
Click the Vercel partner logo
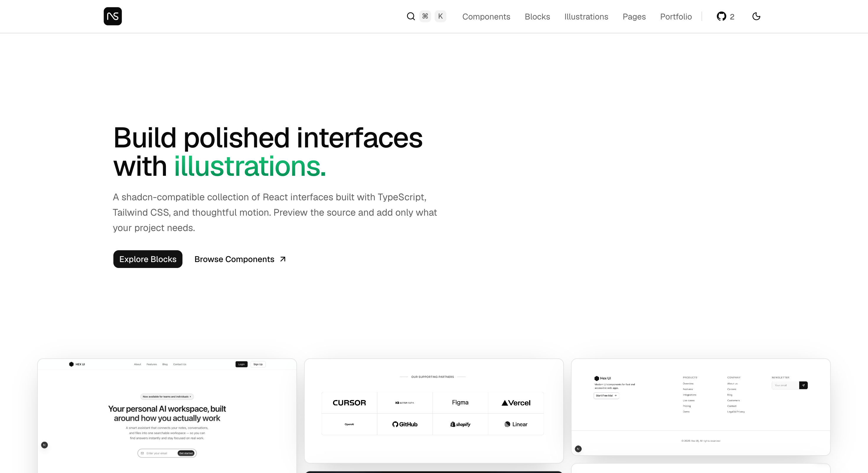pos(515,403)
